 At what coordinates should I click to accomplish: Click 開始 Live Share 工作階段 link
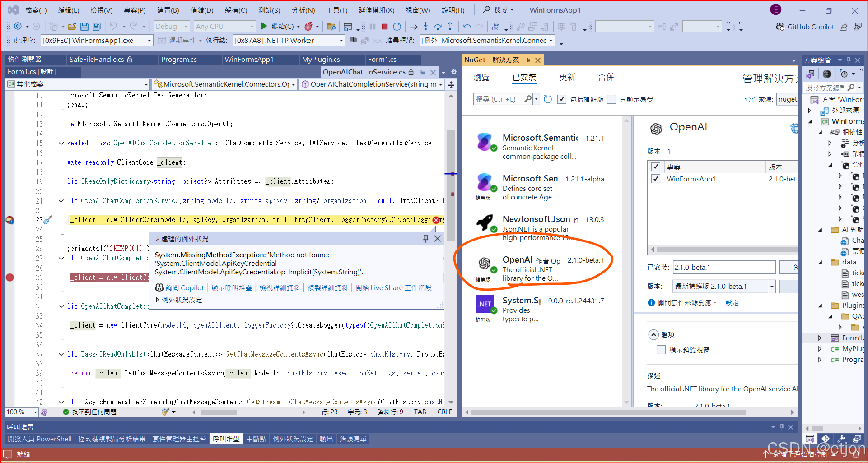click(393, 287)
